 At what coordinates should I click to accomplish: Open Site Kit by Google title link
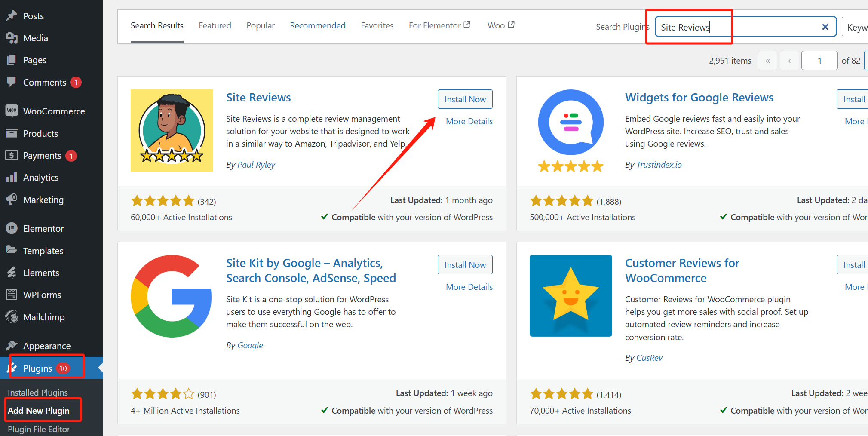click(311, 270)
